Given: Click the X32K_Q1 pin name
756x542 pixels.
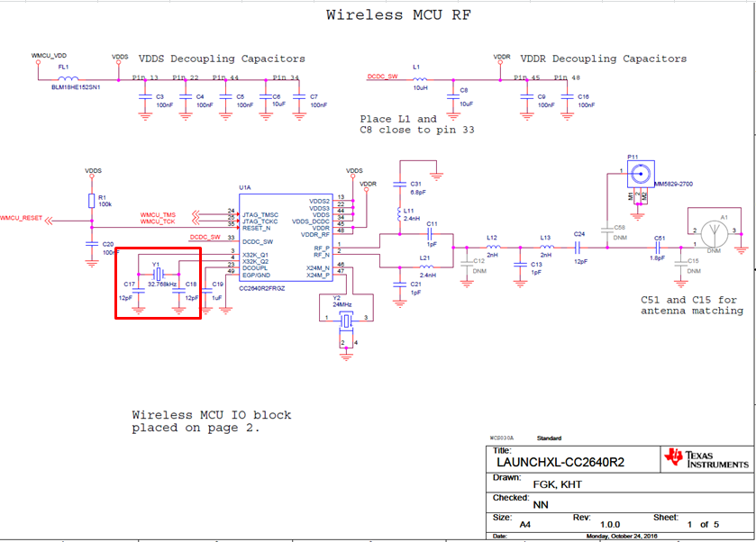Looking at the screenshot, I should (x=255, y=256).
